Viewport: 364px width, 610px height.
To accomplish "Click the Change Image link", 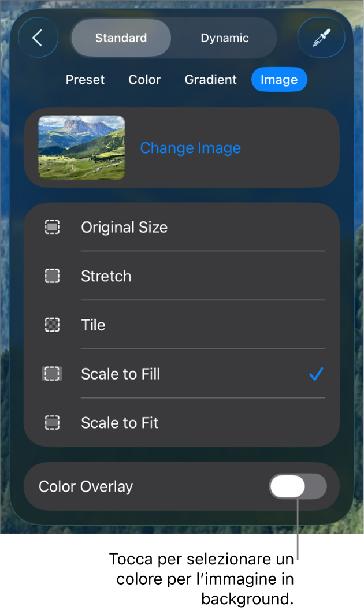I will click(190, 148).
